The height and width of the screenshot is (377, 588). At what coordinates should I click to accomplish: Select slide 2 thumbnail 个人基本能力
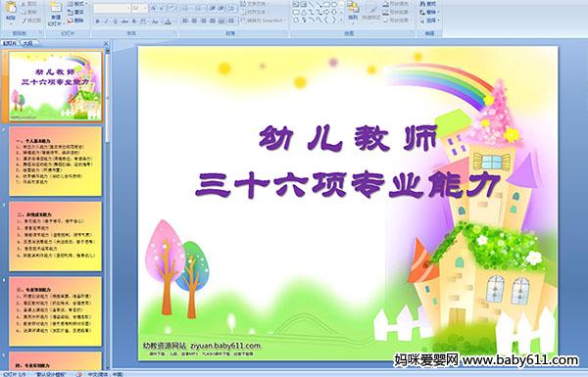pos(56,162)
